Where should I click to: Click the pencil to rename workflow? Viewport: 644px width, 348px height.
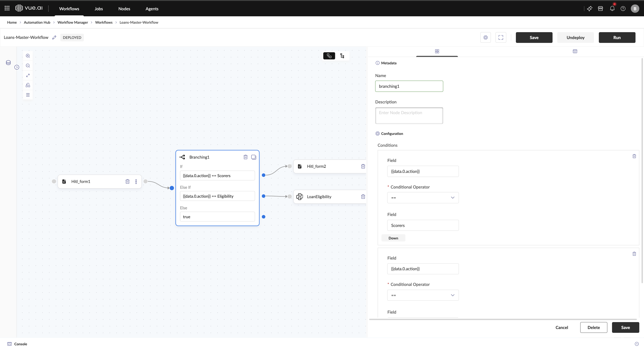pyautogui.click(x=54, y=38)
